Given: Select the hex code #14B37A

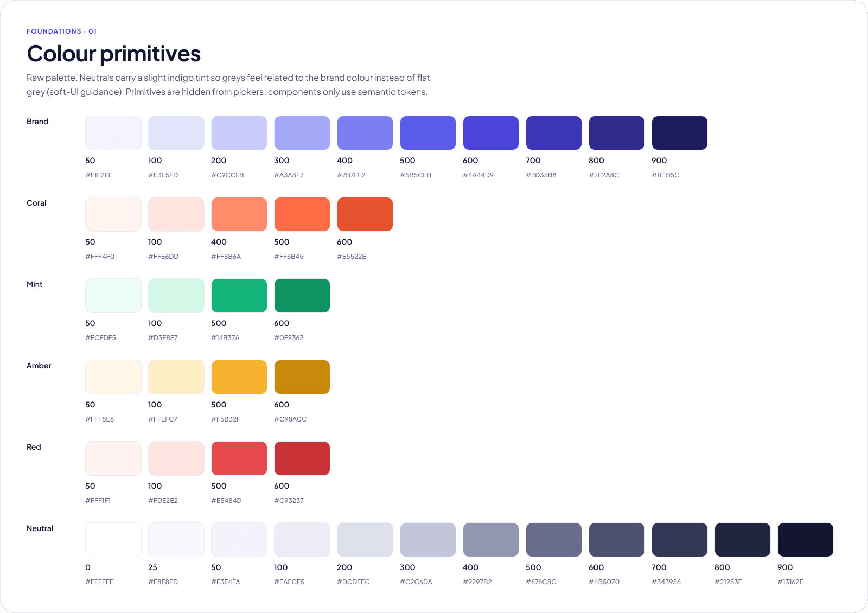Looking at the screenshot, I should point(225,338).
